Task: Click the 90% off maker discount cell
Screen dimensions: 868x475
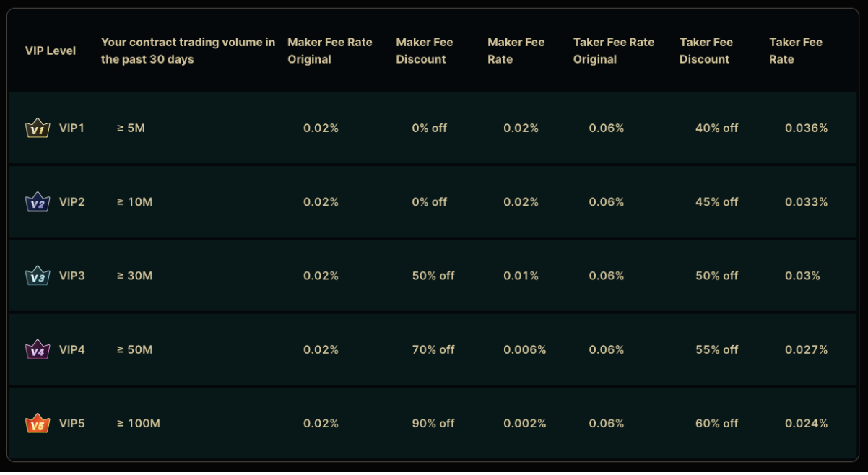Action: click(433, 423)
